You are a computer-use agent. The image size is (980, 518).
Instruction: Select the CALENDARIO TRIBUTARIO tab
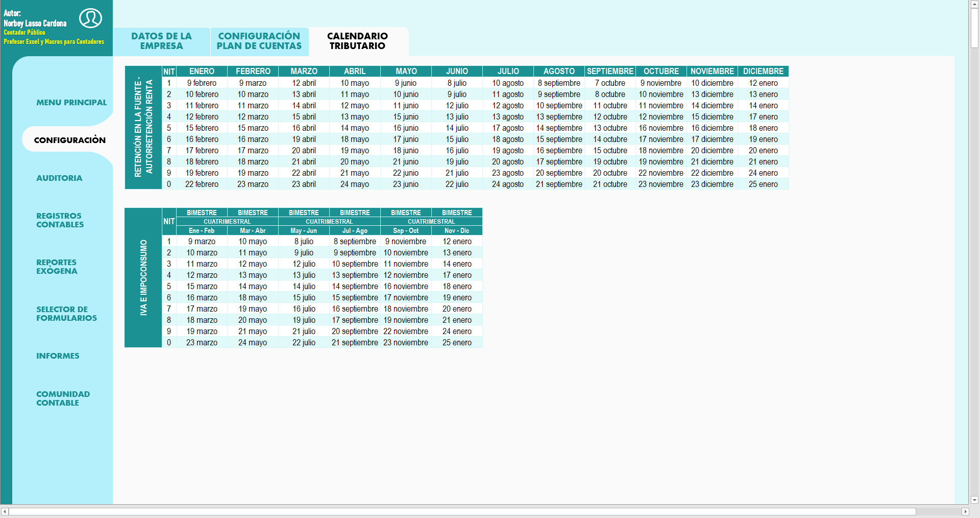[357, 41]
